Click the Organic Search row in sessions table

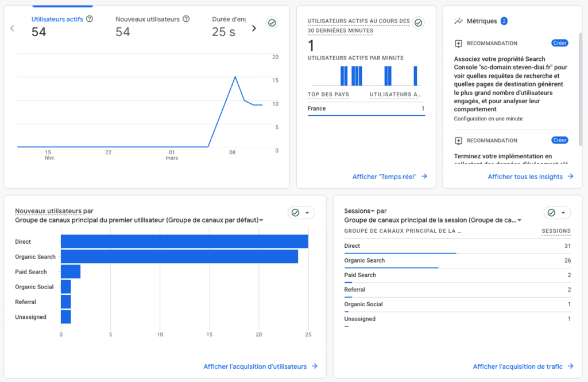[x=458, y=260]
